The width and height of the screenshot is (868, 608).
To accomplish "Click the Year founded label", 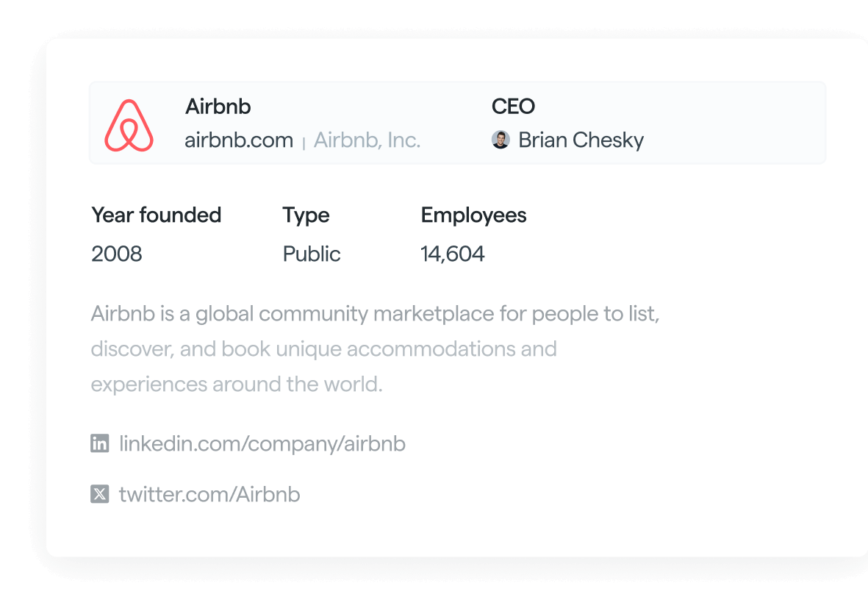I will [156, 215].
